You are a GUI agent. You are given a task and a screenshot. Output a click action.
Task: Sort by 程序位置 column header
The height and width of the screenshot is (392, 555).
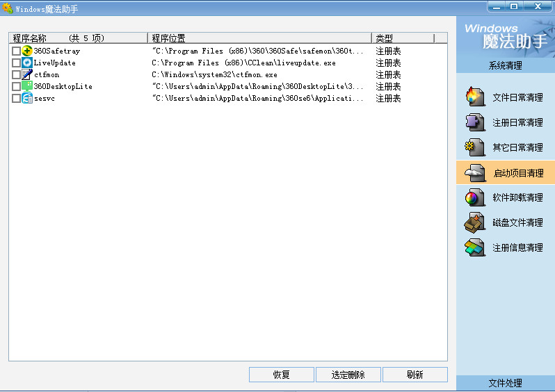(x=259, y=38)
